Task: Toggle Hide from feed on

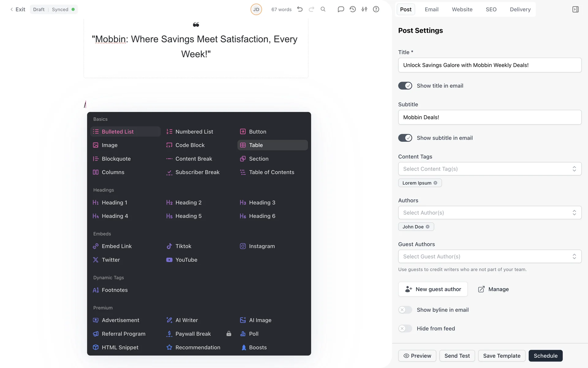Action: pos(405,329)
